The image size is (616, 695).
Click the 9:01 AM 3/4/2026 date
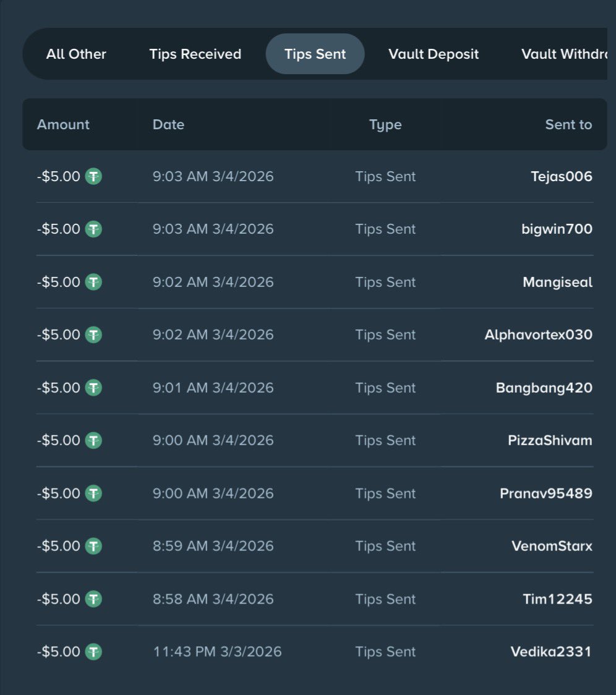pyautogui.click(x=213, y=388)
